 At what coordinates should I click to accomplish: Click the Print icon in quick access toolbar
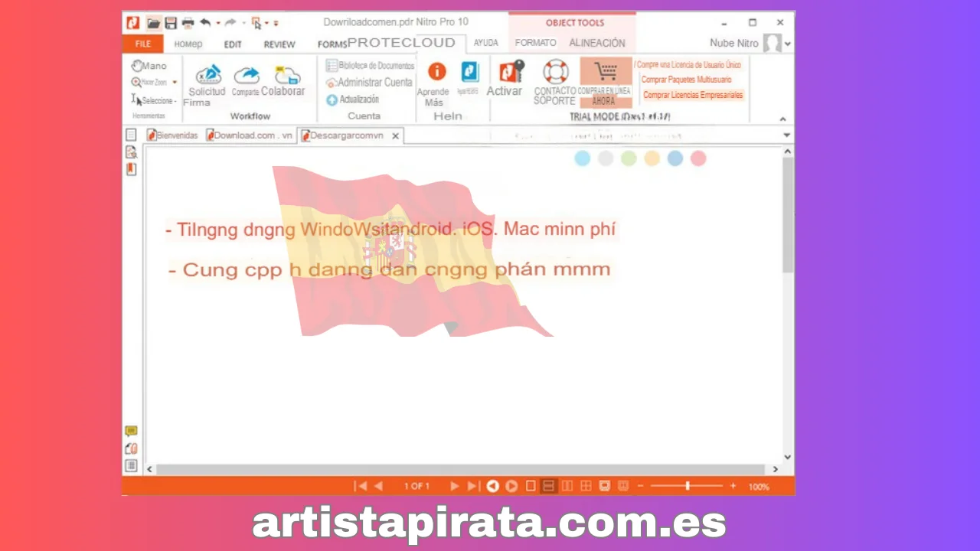pyautogui.click(x=188, y=23)
